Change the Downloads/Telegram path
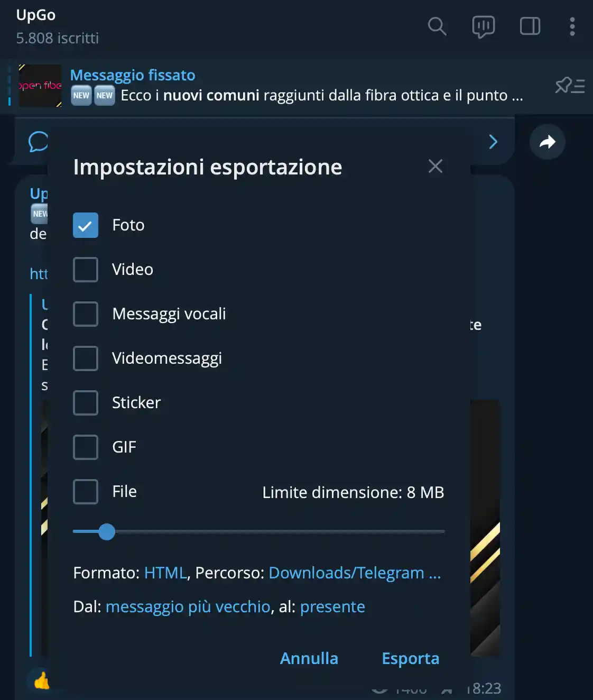 click(x=355, y=573)
